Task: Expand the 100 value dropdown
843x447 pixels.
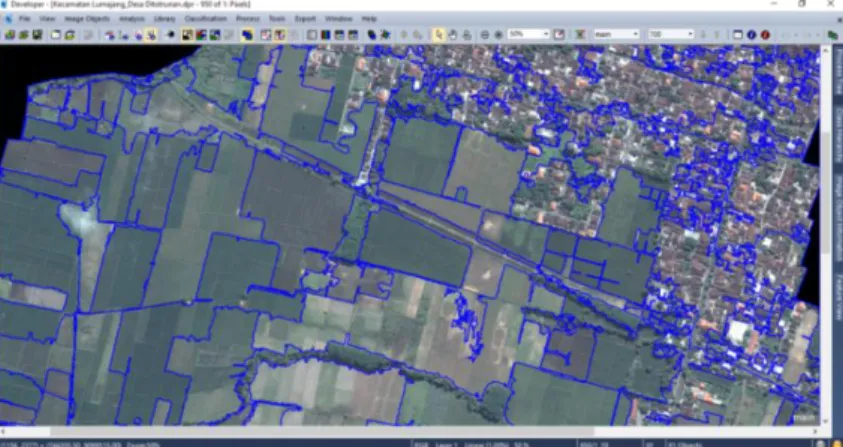Action: point(671,34)
